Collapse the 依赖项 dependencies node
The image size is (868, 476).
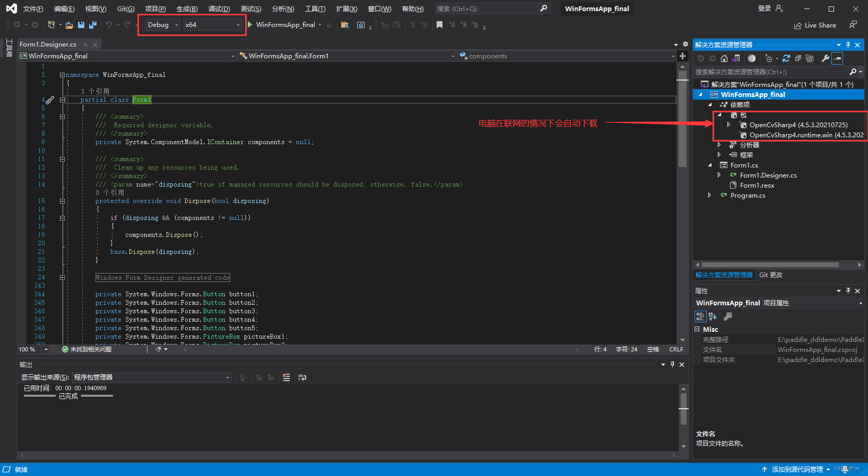pyautogui.click(x=710, y=104)
